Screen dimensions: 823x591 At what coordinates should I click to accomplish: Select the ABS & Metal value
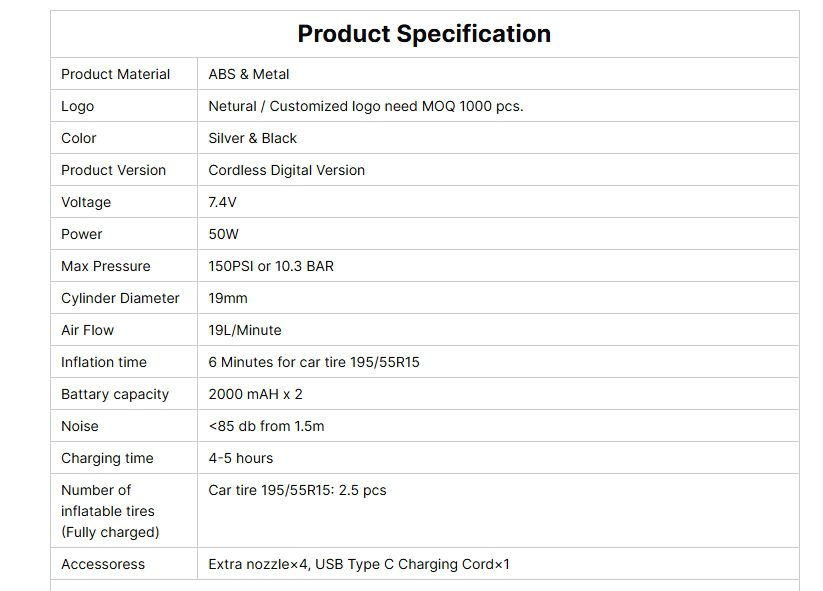point(249,74)
